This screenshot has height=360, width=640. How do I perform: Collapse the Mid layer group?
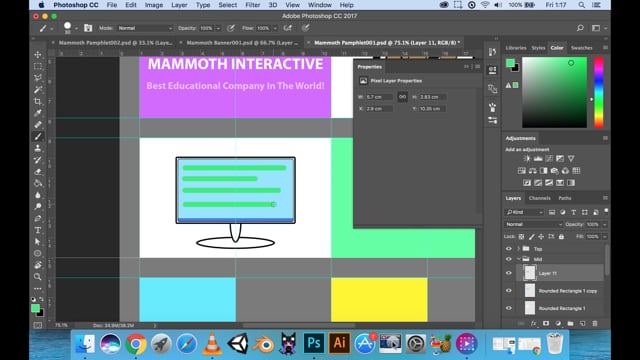[x=519, y=259]
